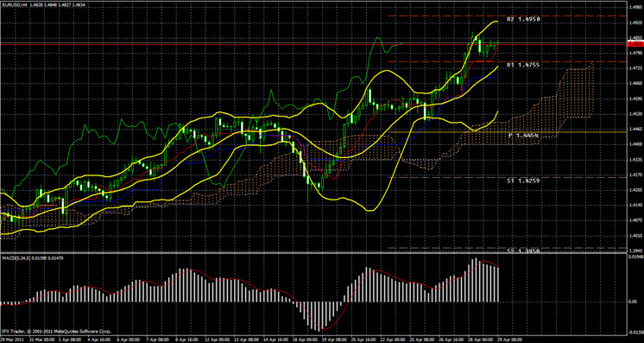Click the 1.4010 price scale value
644x343 pixels.
[635, 236]
